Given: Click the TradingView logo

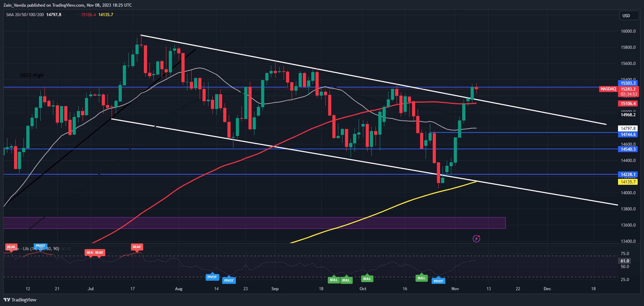Looking at the screenshot, I should click(x=20, y=300).
